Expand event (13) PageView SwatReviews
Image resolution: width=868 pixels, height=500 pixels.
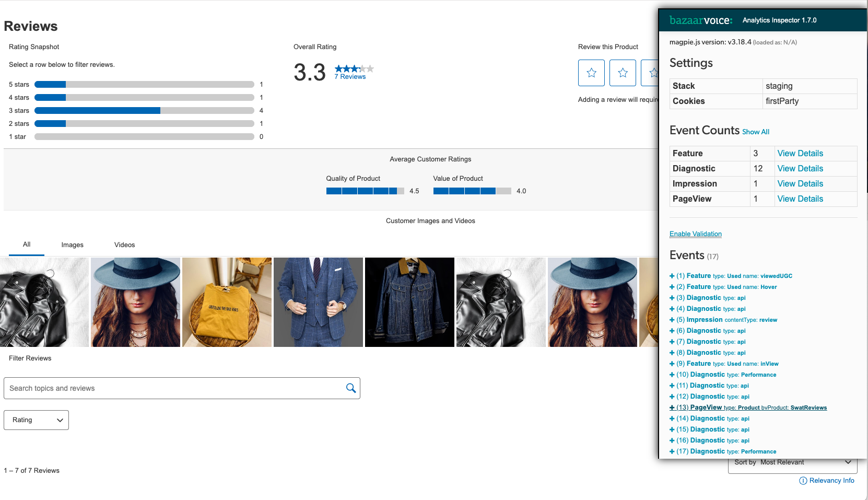pos(748,408)
